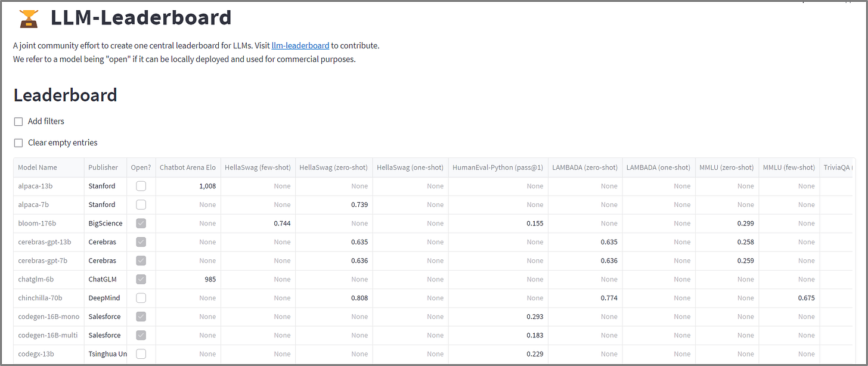Sort by the Publisher column header
868x366 pixels.
105,168
